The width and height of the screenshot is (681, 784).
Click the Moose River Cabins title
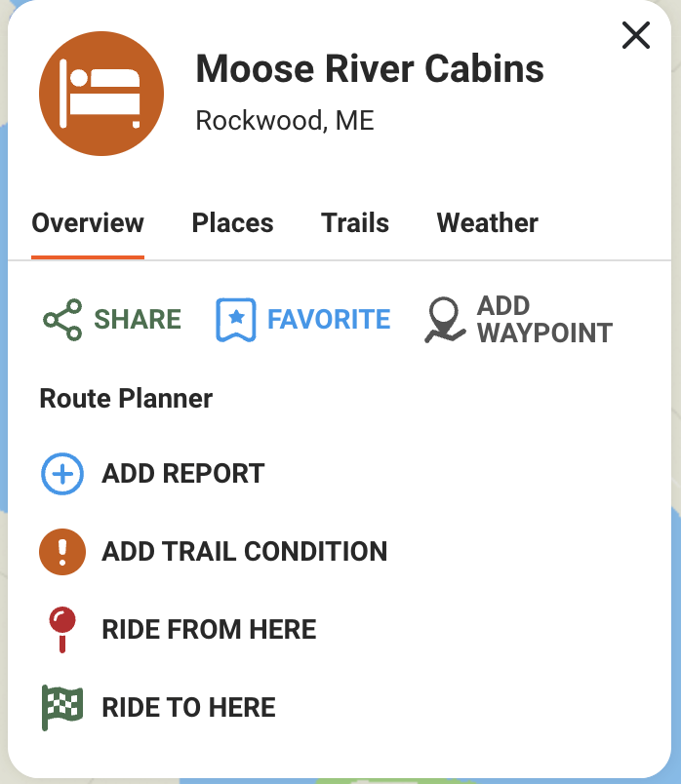(369, 69)
